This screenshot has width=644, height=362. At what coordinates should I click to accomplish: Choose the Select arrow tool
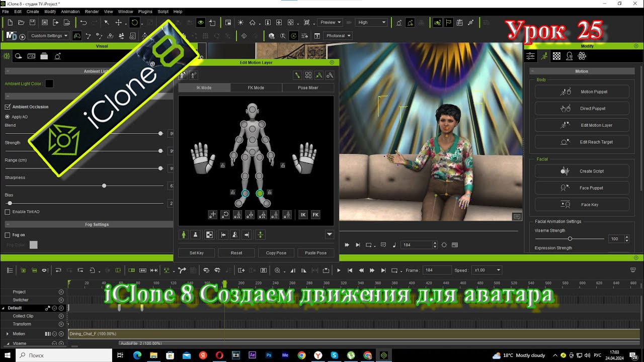(107, 22)
